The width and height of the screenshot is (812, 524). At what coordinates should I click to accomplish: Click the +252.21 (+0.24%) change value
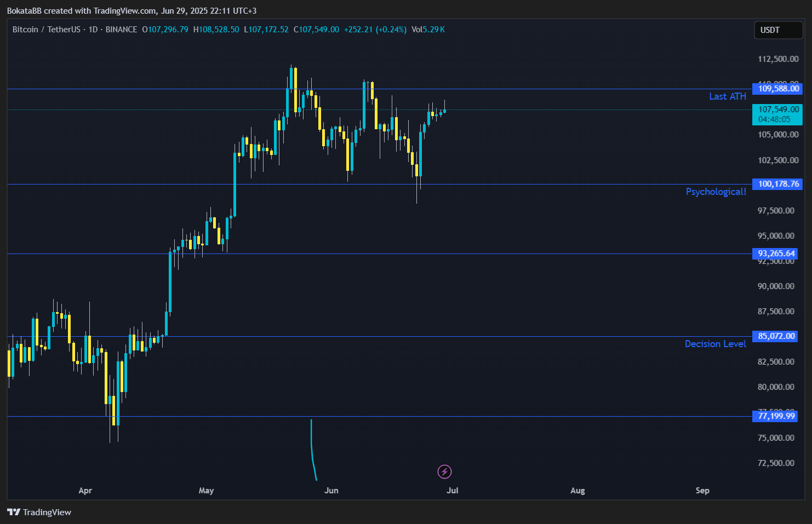[x=375, y=30]
